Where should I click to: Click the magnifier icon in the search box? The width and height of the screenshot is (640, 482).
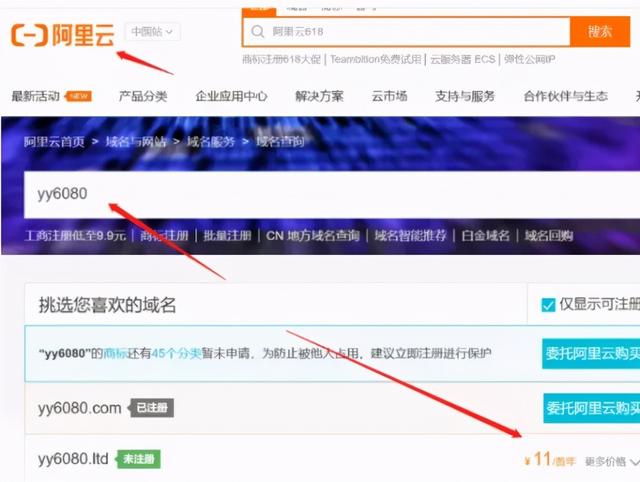(258, 32)
